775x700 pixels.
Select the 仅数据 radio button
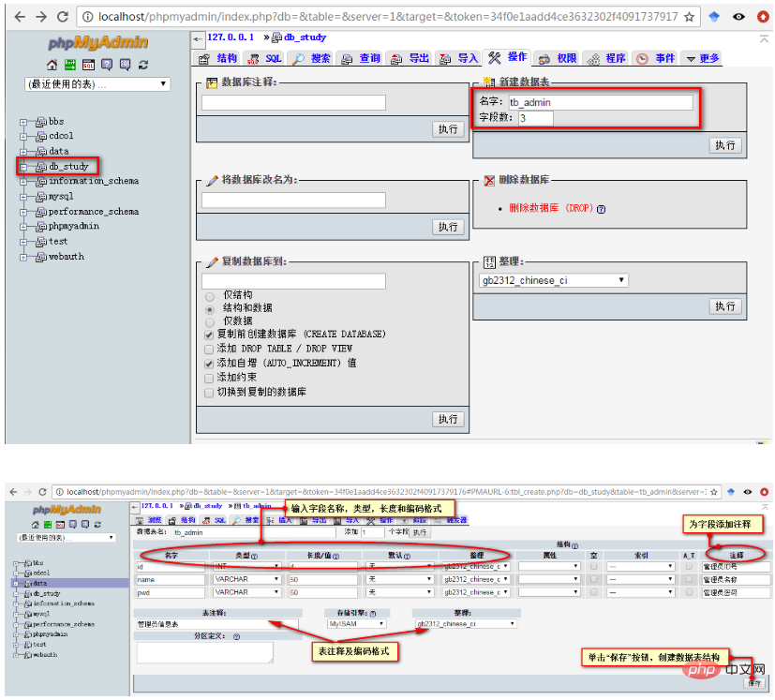(x=210, y=322)
